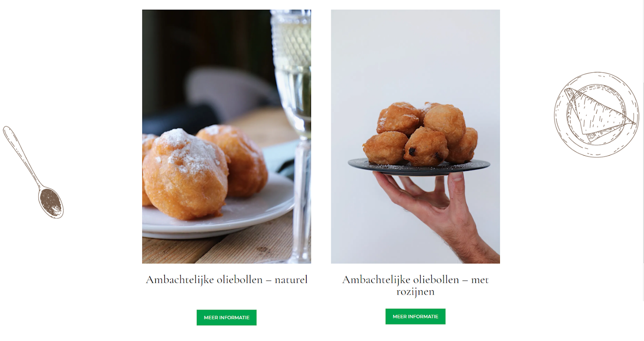Open the raisin oliebollen product photo
This screenshot has height=341, width=644.
415,137
